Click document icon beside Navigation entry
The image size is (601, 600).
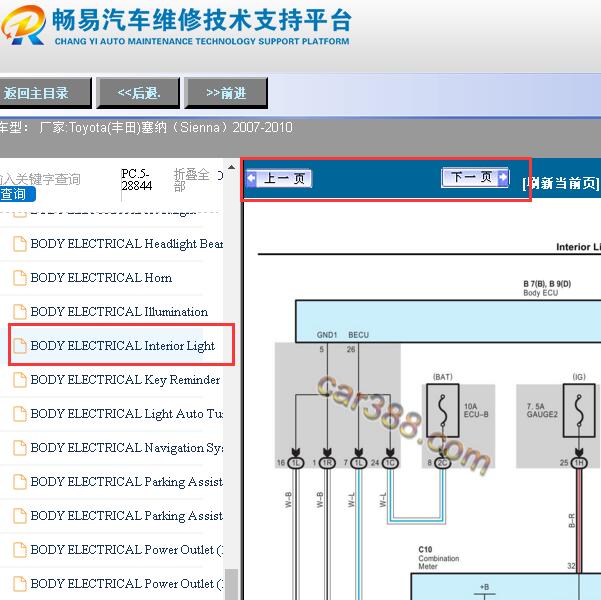coord(20,448)
